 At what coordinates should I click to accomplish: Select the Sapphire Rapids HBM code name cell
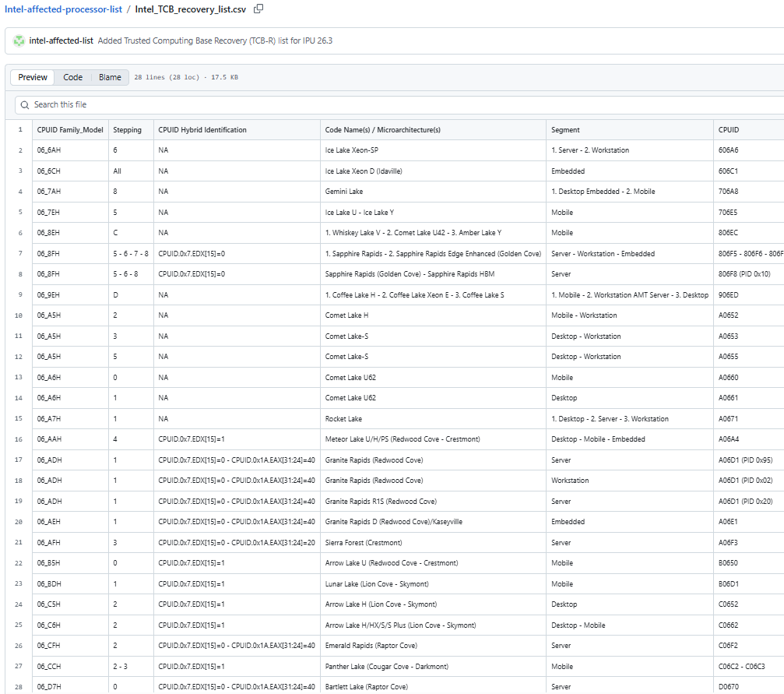pyautogui.click(x=433, y=274)
